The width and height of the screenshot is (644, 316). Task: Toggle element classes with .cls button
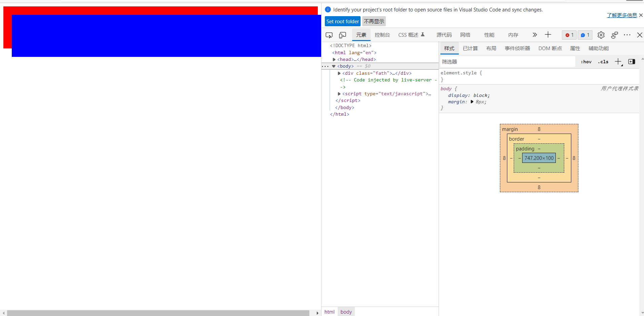coord(603,62)
